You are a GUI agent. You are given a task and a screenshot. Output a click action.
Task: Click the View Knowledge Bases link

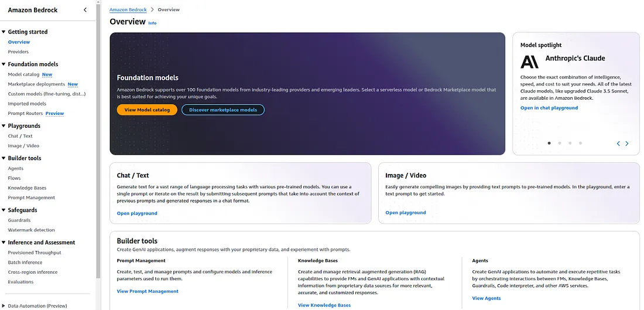pos(324,305)
